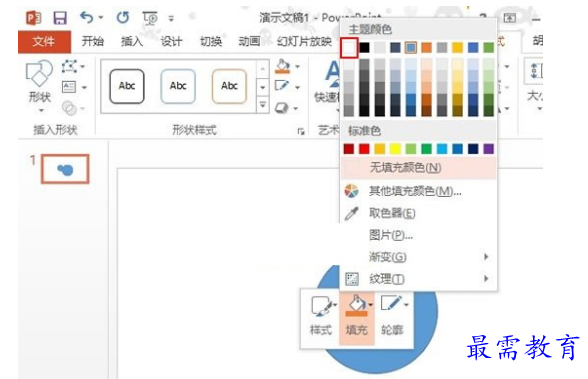Open the 形状 shapes gallery
588x379 pixels.
(39, 85)
